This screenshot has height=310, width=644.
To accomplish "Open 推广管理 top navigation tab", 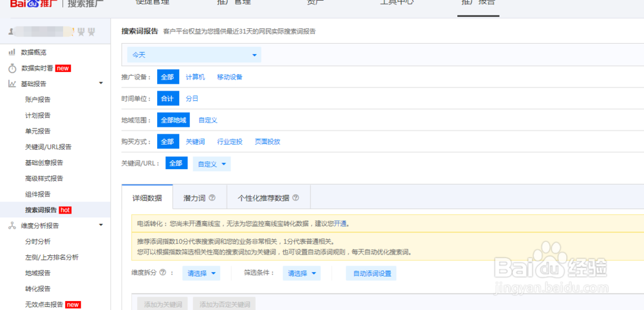I will pyautogui.click(x=234, y=3).
